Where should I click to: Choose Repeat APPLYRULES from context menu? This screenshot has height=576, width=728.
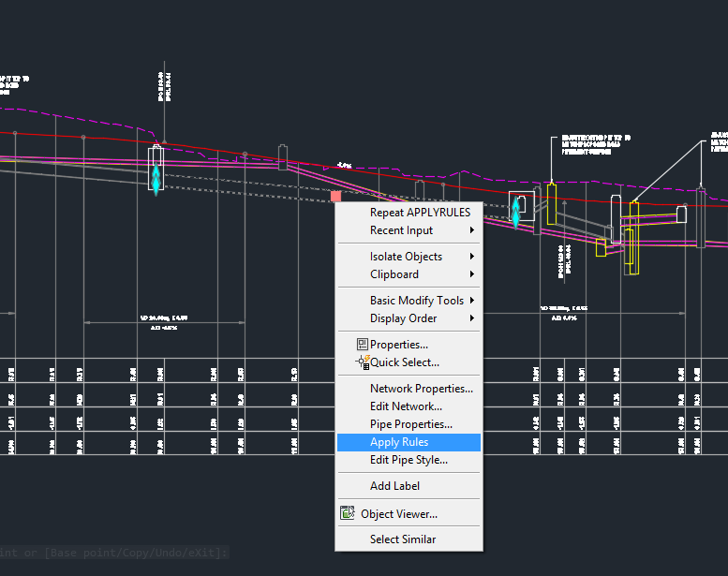(409, 213)
